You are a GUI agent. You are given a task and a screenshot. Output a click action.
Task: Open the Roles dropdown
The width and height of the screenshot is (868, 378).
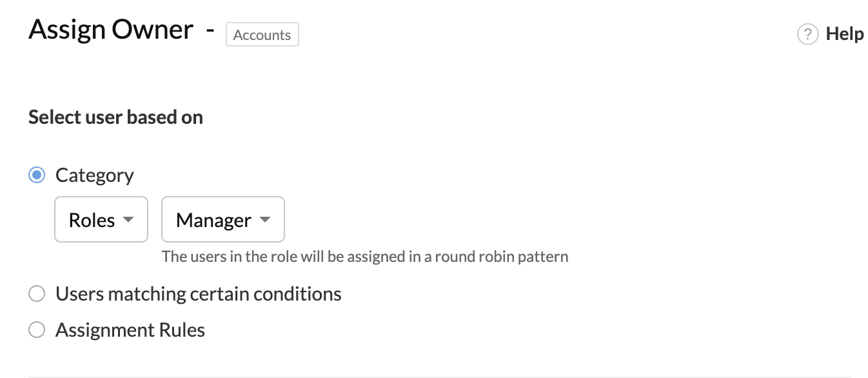[101, 219]
